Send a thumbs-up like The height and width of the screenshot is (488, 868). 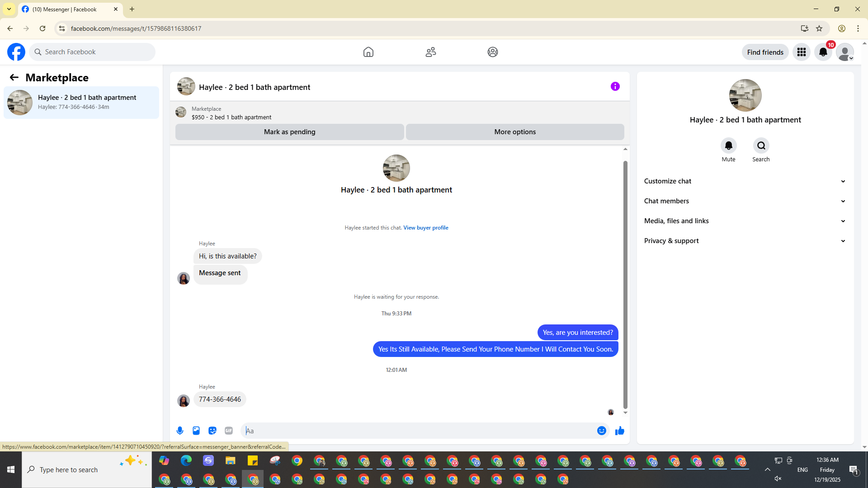tap(619, 431)
